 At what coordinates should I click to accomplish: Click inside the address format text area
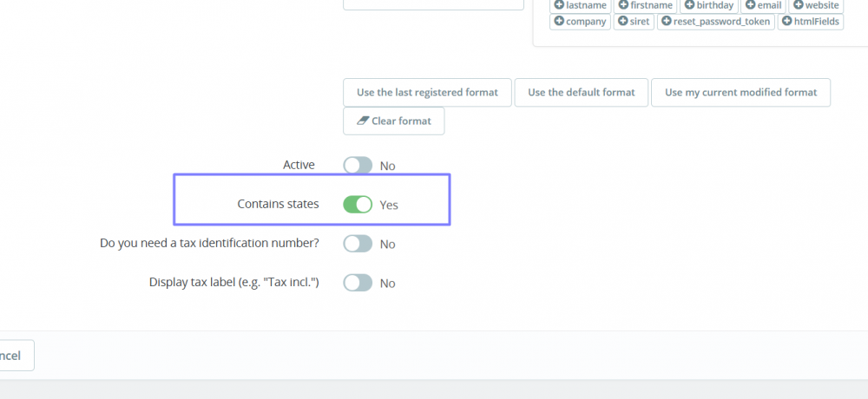434,4
